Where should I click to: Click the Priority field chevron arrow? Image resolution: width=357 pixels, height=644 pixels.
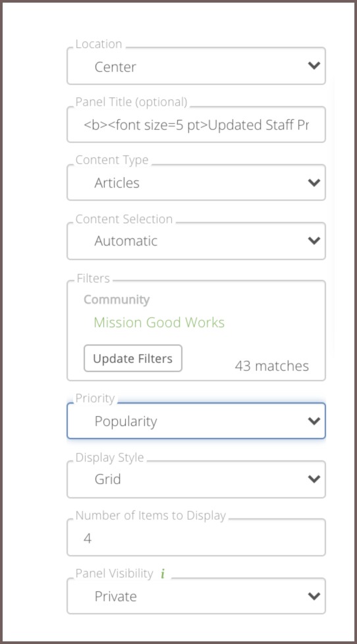point(314,421)
